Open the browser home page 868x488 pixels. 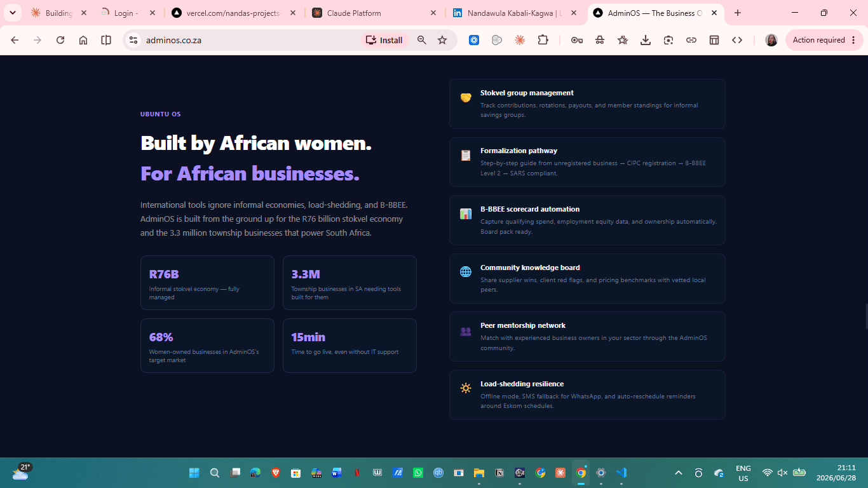[83, 40]
